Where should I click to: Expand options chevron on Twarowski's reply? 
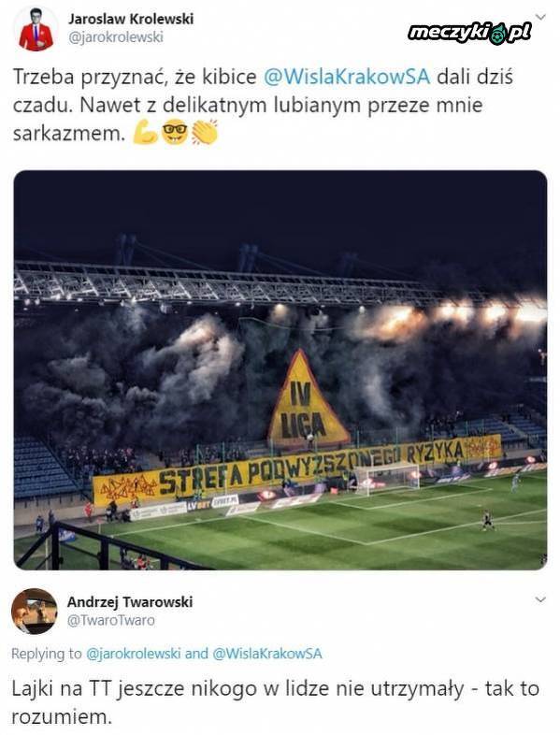tap(540, 599)
